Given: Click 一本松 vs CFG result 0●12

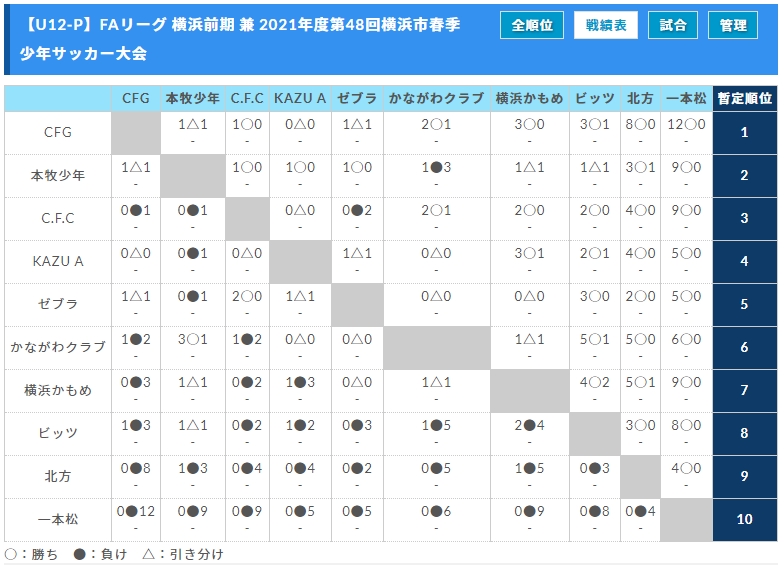Looking at the screenshot, I should (x=136, y=511).
